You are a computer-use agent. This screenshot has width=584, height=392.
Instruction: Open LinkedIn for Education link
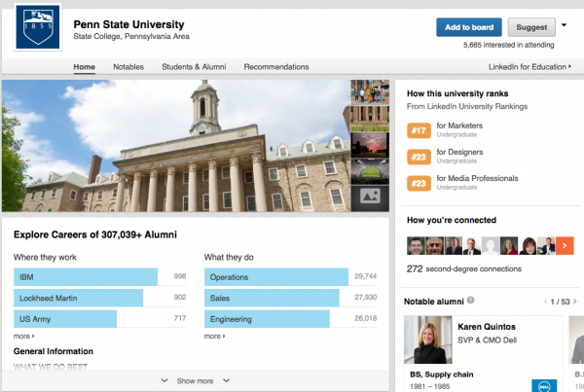[529, 67]
